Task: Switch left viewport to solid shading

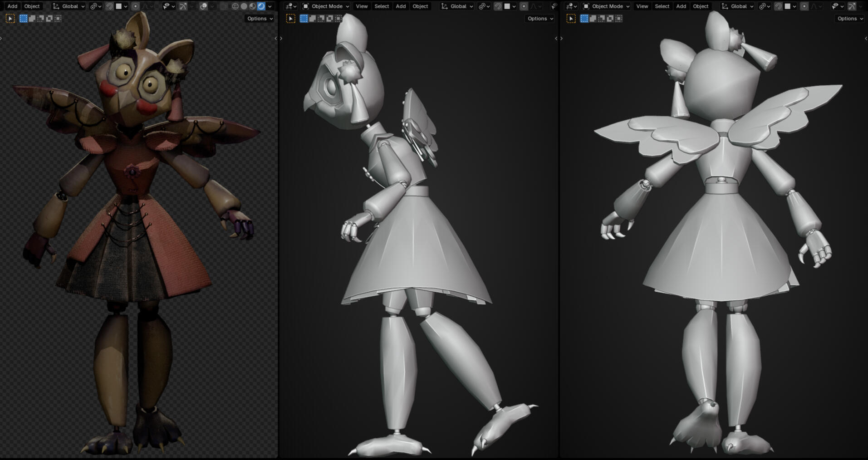Action: pos(244,6)
